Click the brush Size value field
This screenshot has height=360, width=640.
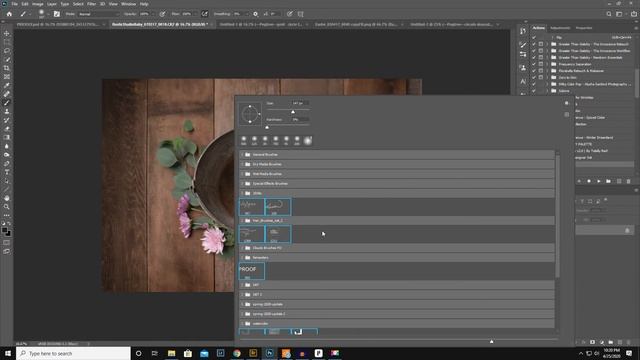(300, 103)
